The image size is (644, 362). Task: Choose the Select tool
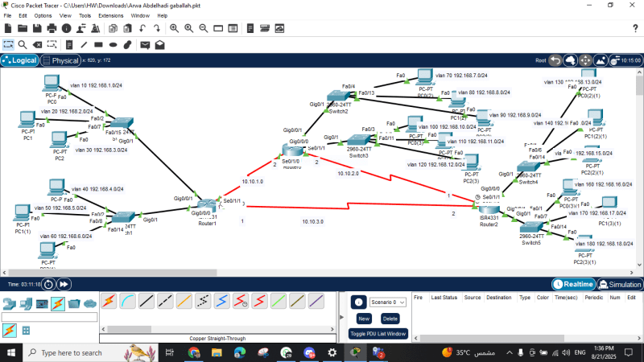8,45
